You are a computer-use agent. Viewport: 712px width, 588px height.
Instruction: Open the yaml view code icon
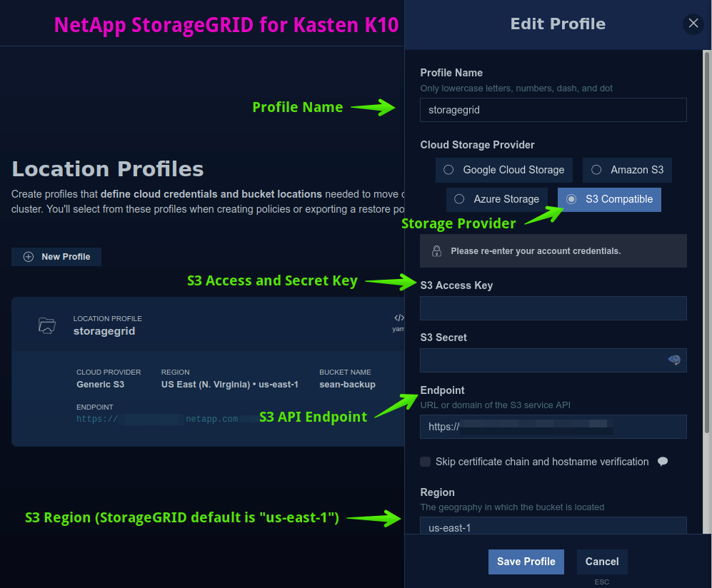[x=398, y=318]
